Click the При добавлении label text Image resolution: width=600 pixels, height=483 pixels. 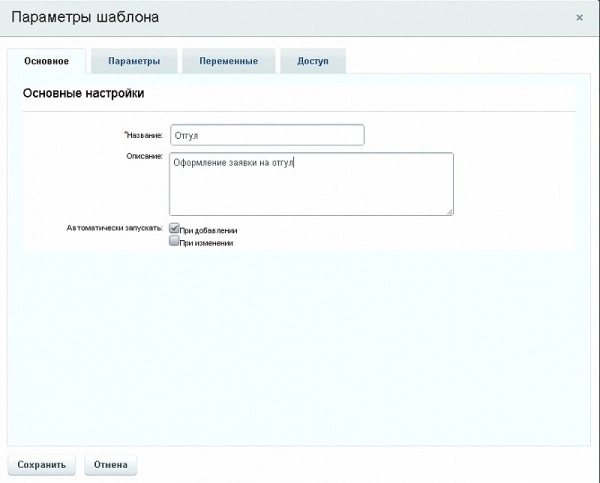[208, 230]
